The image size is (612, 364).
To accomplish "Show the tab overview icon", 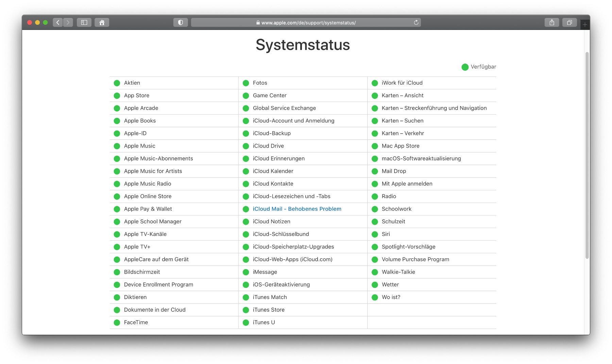I will pyautogui.click(x=569, y=22).
